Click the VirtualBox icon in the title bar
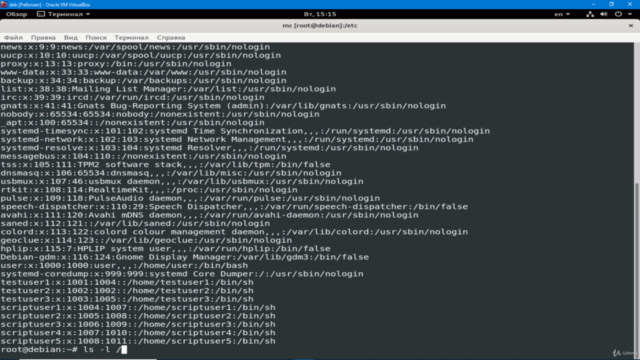This screenshot has width=640, height=360. tap(4, 4)
